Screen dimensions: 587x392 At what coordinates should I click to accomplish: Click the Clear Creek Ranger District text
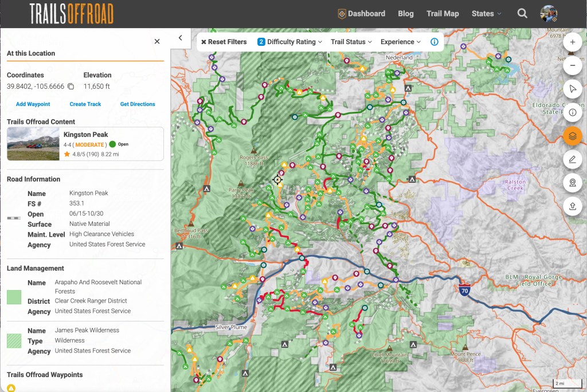(91, 301)
